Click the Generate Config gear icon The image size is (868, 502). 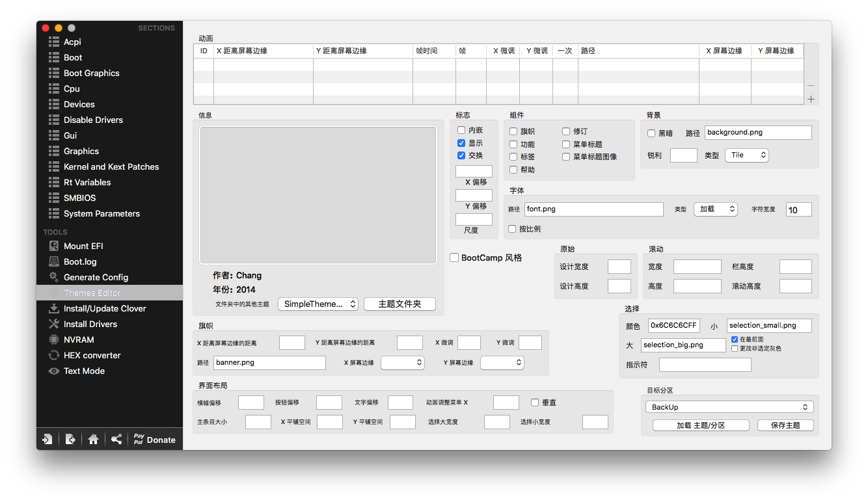pos(54,277)
